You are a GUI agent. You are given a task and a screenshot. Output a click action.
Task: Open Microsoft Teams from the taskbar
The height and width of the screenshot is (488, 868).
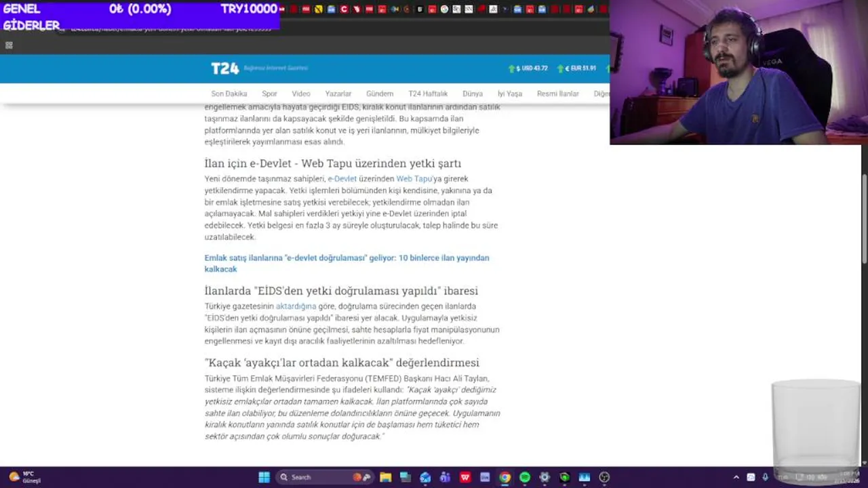coord(445,477)
